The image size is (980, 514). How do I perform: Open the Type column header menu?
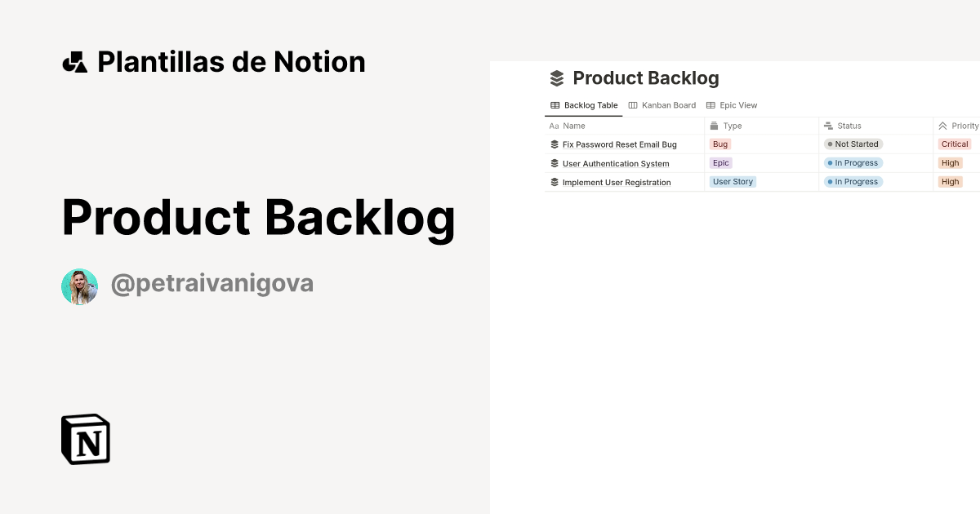click(x=726, y=125)
